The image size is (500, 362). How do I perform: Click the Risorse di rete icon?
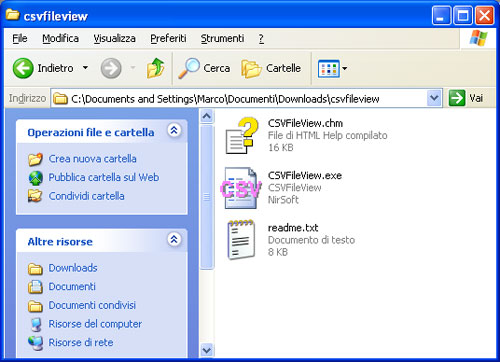click(35, 343)
